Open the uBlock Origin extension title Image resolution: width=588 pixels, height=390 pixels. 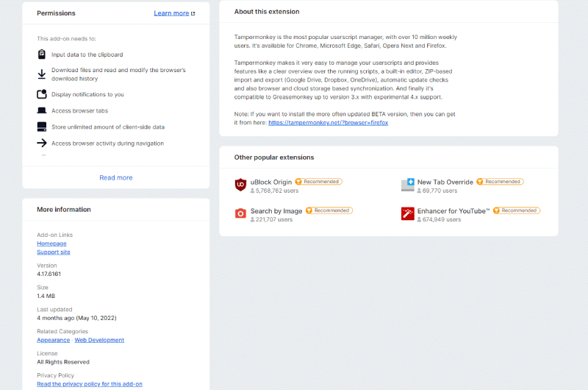coord(271,182)
